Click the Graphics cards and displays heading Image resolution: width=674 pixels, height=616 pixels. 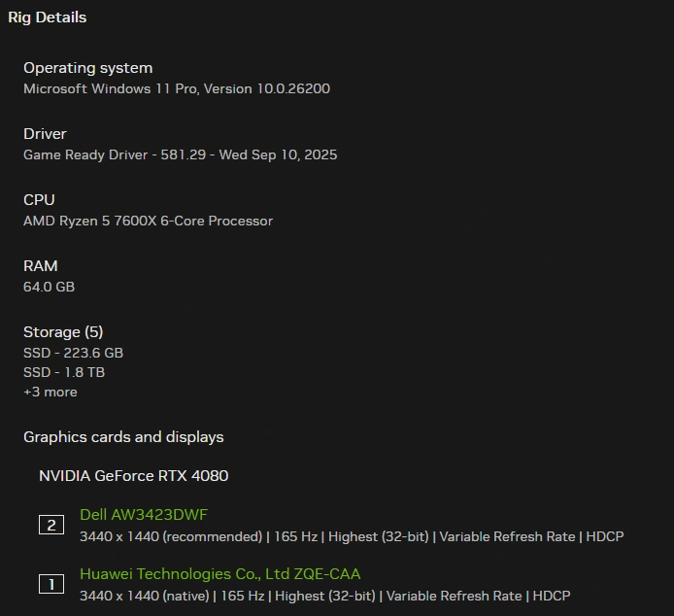(x=123, y=437)
